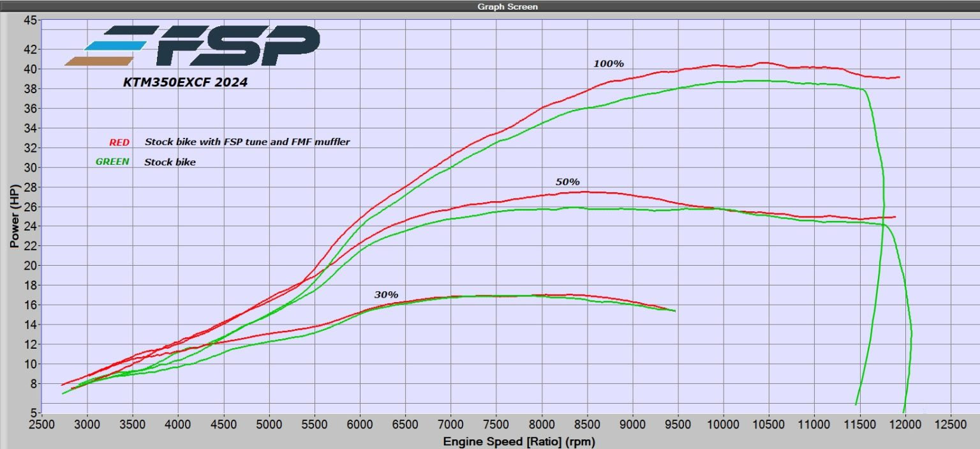Click the 50% throttle curve label

567,182
